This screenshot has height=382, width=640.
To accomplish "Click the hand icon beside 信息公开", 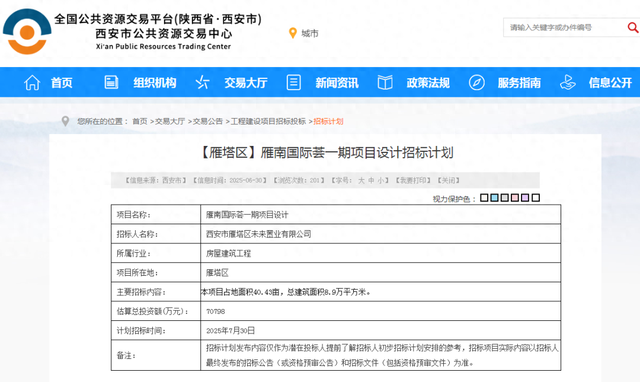I will click(x=567, y=82).
